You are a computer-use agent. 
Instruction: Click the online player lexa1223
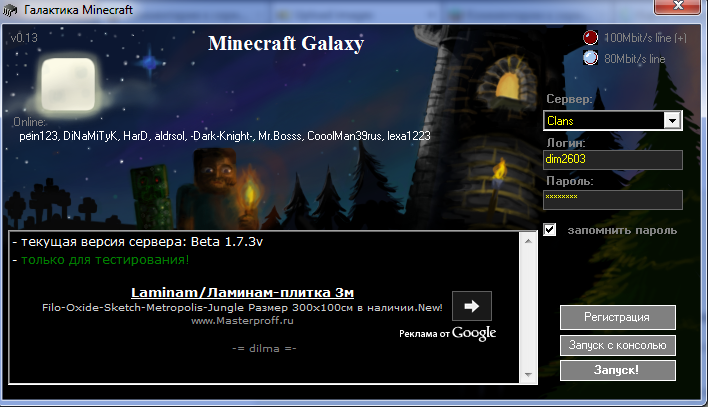409,136
